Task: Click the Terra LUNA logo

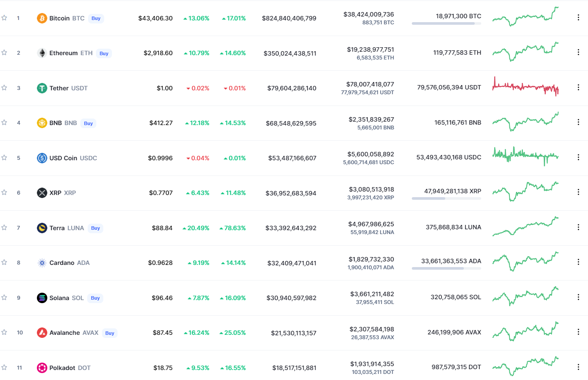Action: click(x=42, y=228)
